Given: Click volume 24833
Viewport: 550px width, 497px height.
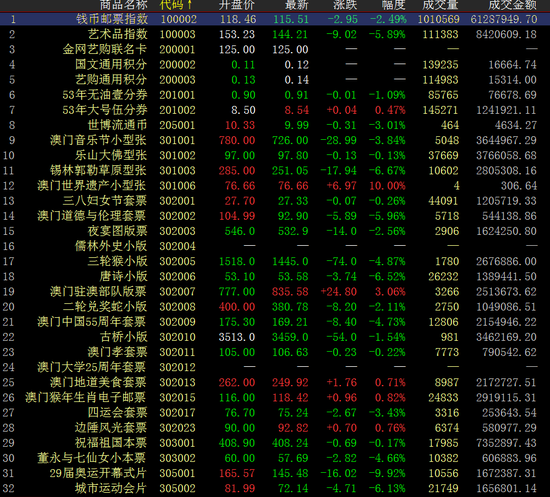Looking at the screenshot, I should click(443, 397).
